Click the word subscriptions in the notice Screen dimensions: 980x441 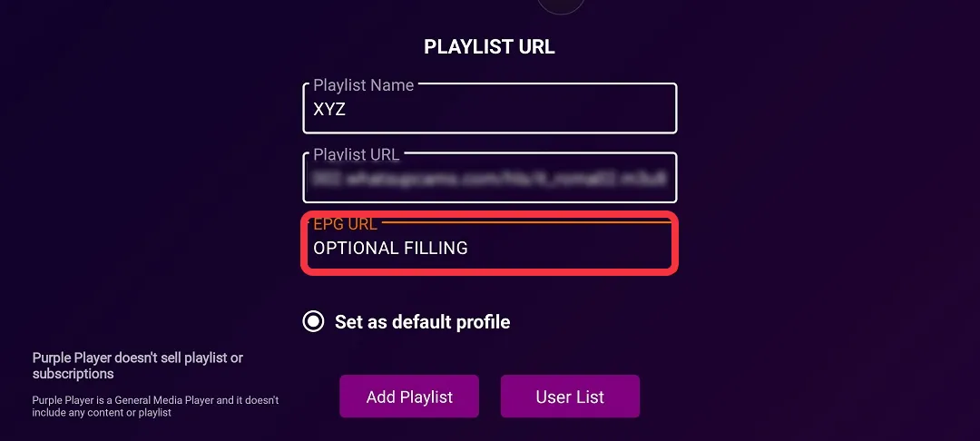pyautogui.click(x=73, y=374)
